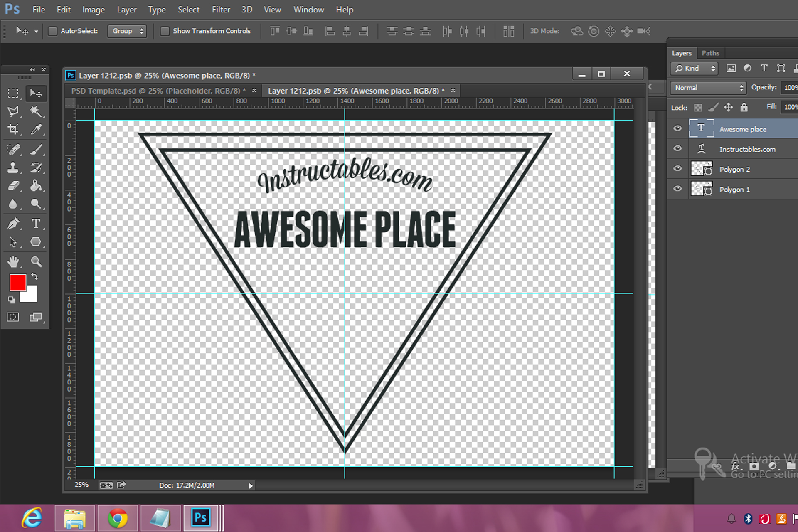Image resolution: width=798 pixels, height=532 pixels.
Task: Open the Layer menu
Action: tap(126, 10)
